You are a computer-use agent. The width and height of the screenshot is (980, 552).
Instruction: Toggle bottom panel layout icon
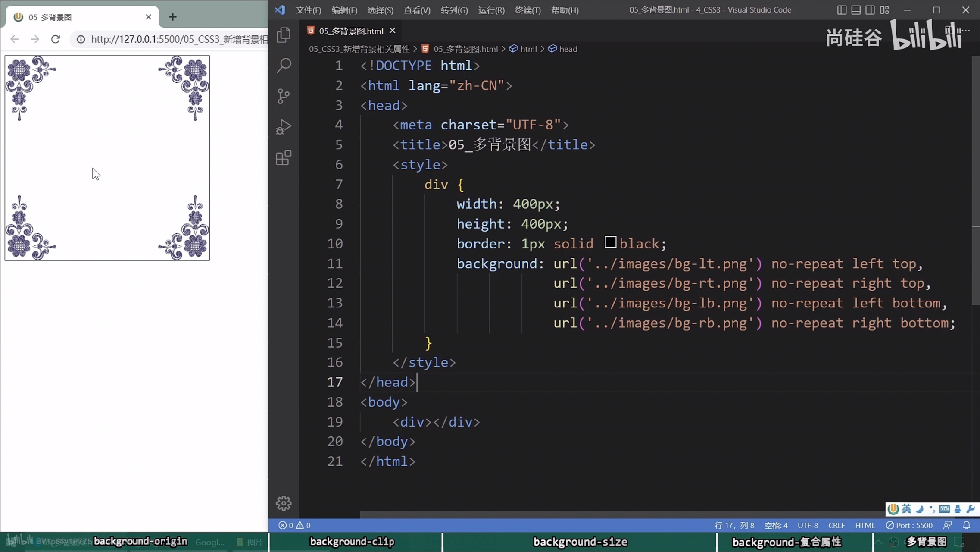[x=856, y=9]
